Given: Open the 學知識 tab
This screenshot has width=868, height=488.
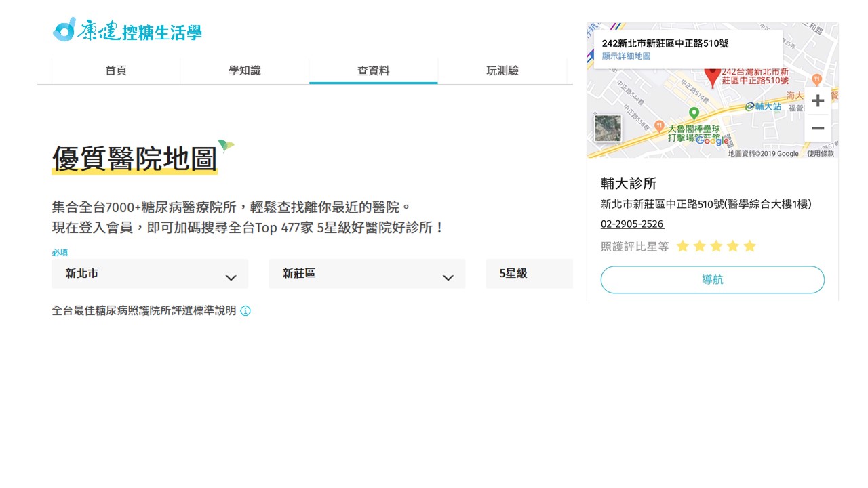Looking at the screenshot, I should point(245,70).
